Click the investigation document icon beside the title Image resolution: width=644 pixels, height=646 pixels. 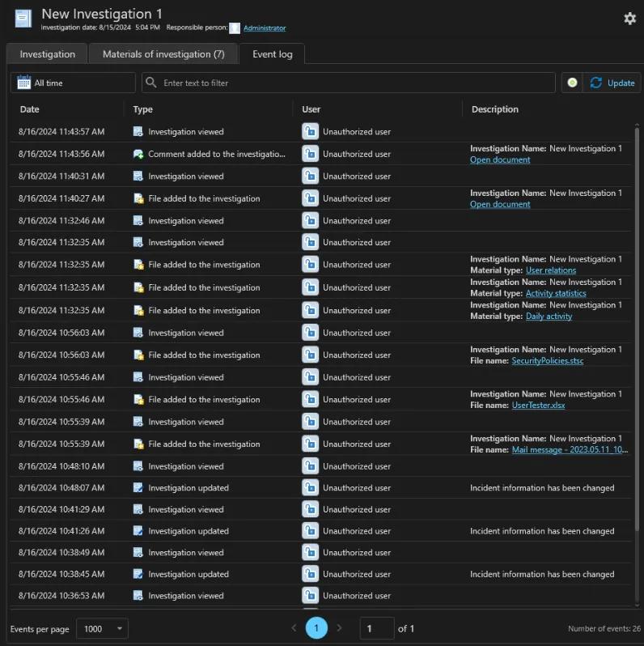tap(23, 19)
